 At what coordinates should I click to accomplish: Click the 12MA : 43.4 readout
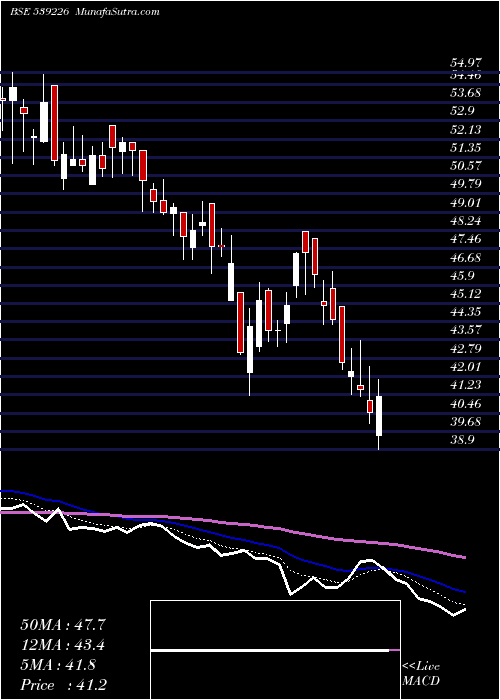coord(62,645)
